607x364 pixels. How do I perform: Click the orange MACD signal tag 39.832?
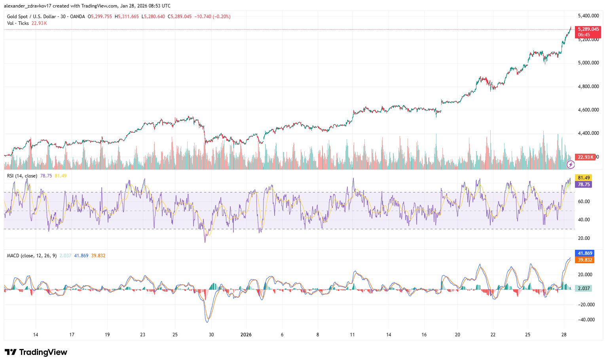tap(585, 260)
